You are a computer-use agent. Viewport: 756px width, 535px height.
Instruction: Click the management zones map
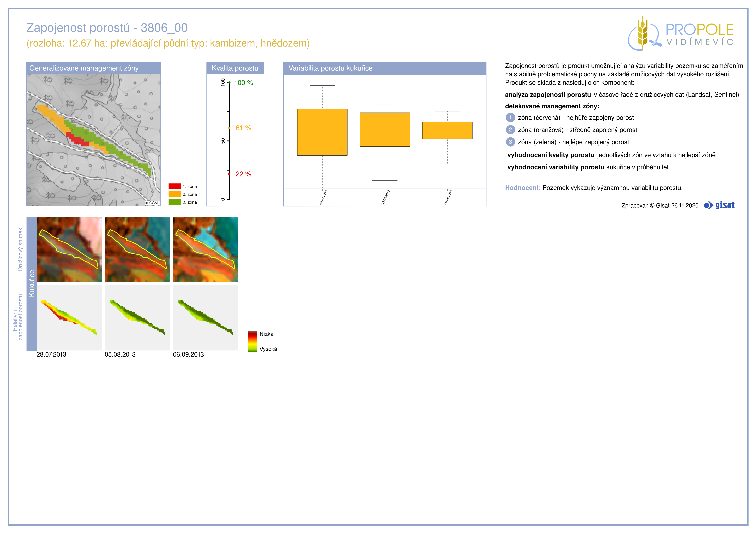(94, 140)
